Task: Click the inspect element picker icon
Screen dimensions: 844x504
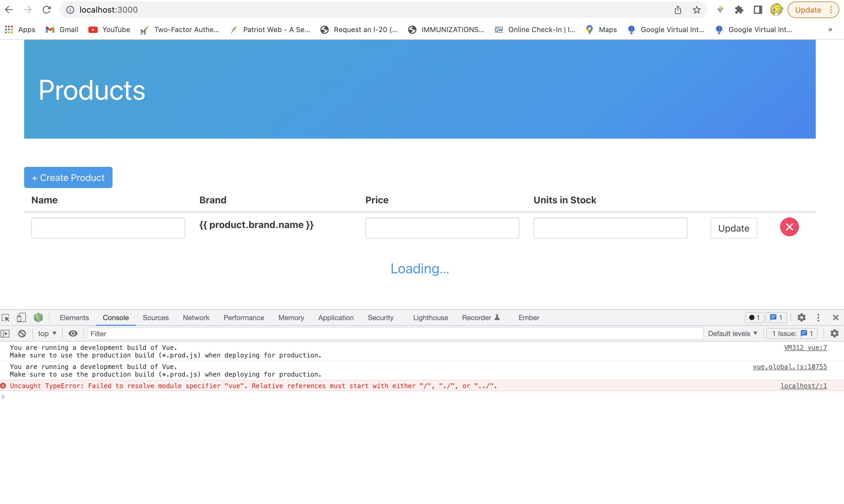Action: tap(6, 317)
